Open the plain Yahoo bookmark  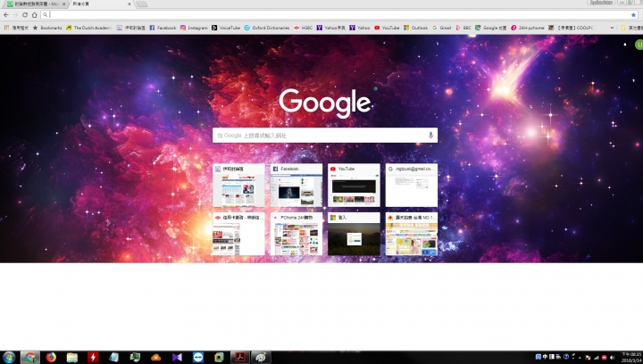[360, 28]
